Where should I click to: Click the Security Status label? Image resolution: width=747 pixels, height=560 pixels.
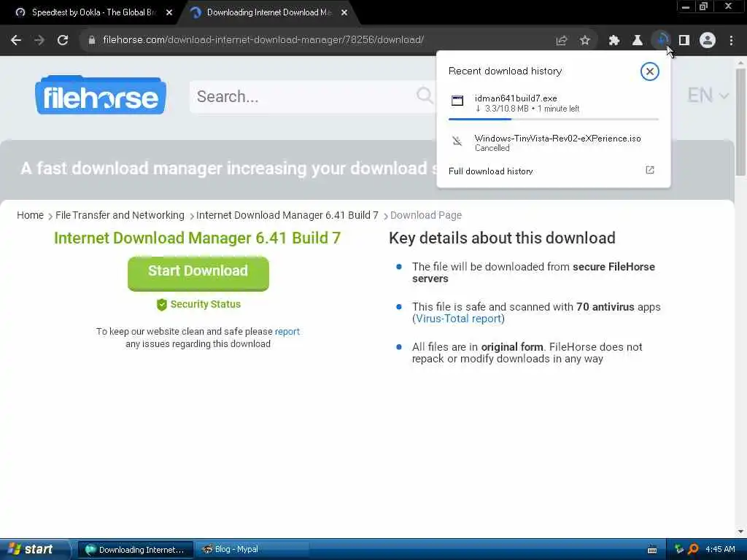pyautogui.click(x=205, y=304)
